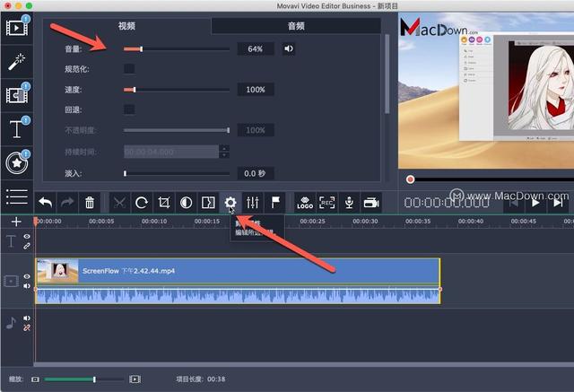Mute the audio track speaker icon
574x392 pixels.
click(27, 318)
